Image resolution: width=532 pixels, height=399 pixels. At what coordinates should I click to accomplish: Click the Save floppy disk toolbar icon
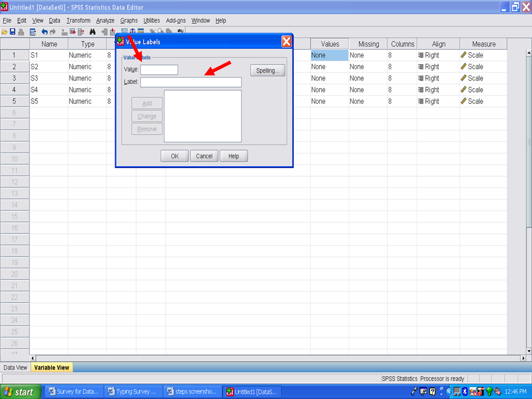12,32
